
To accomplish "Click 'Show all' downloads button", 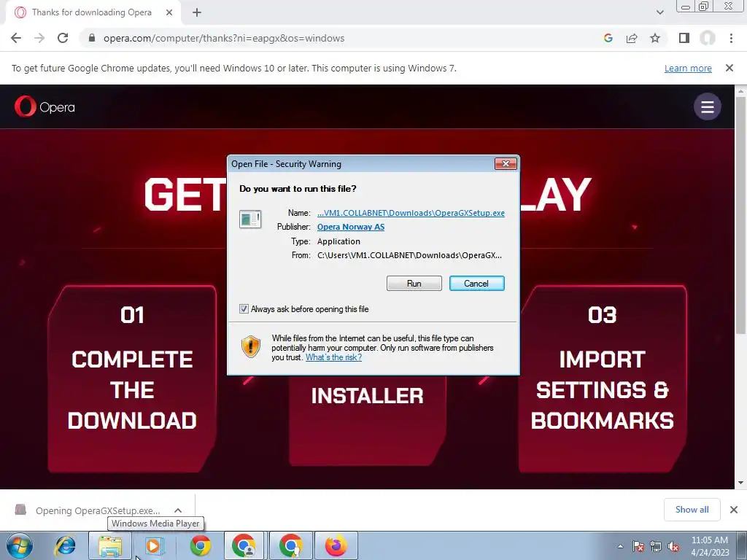I will (692, 510).
